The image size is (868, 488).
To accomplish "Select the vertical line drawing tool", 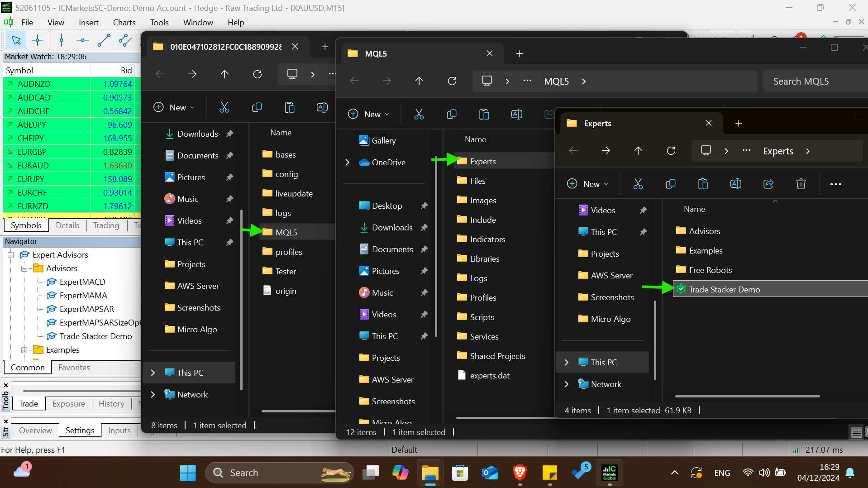I will coord(62,41).
